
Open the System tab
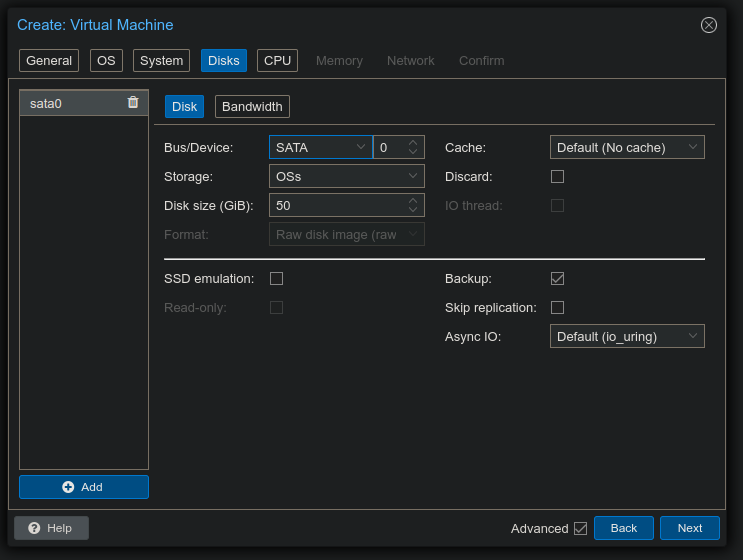[x=161, y=60]
